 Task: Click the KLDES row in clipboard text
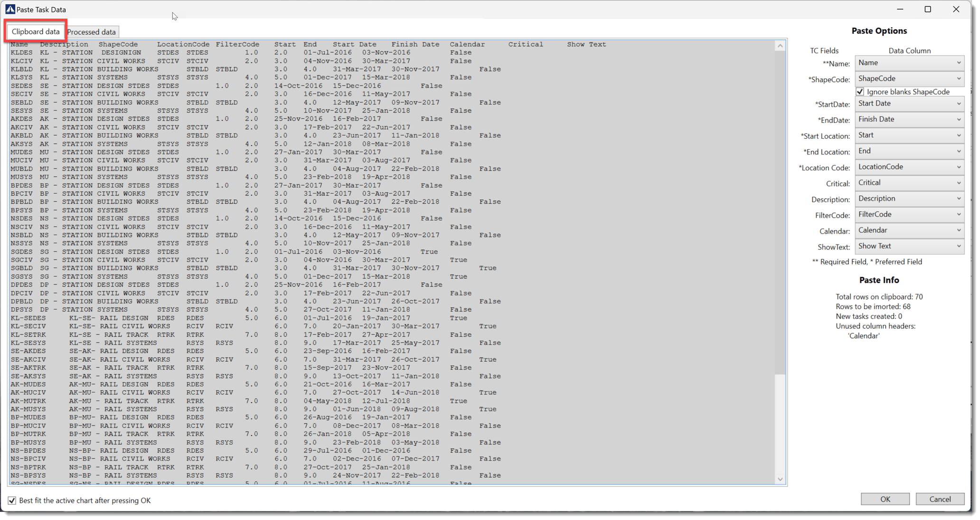tap(21, 53)
